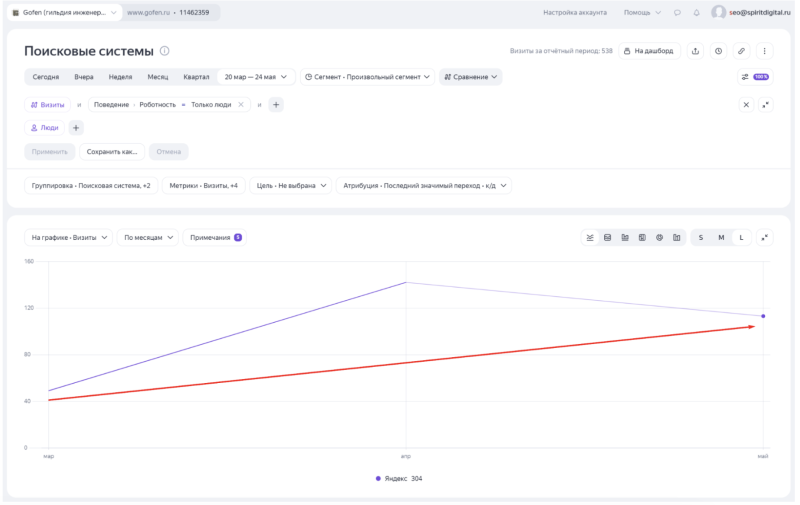The width and height of the screenshot is (800, 505).
Task: Click the clock schedule icon near На дашборд
Action: point(718,51)
